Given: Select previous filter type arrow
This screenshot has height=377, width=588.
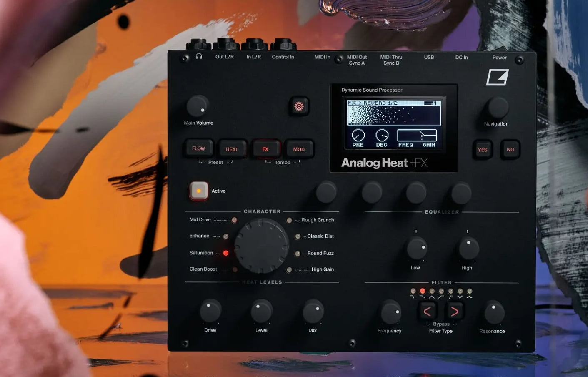Looking at the screenshot, I should 427,311.
